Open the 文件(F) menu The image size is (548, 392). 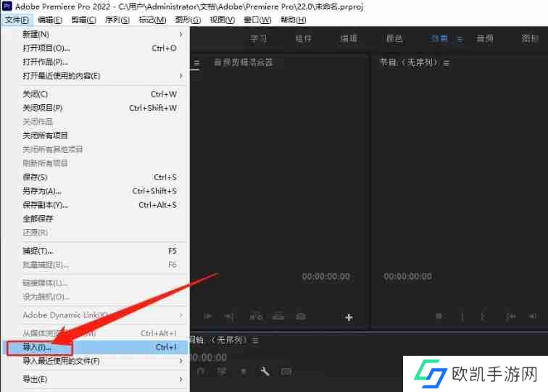(x=17, y=20)
